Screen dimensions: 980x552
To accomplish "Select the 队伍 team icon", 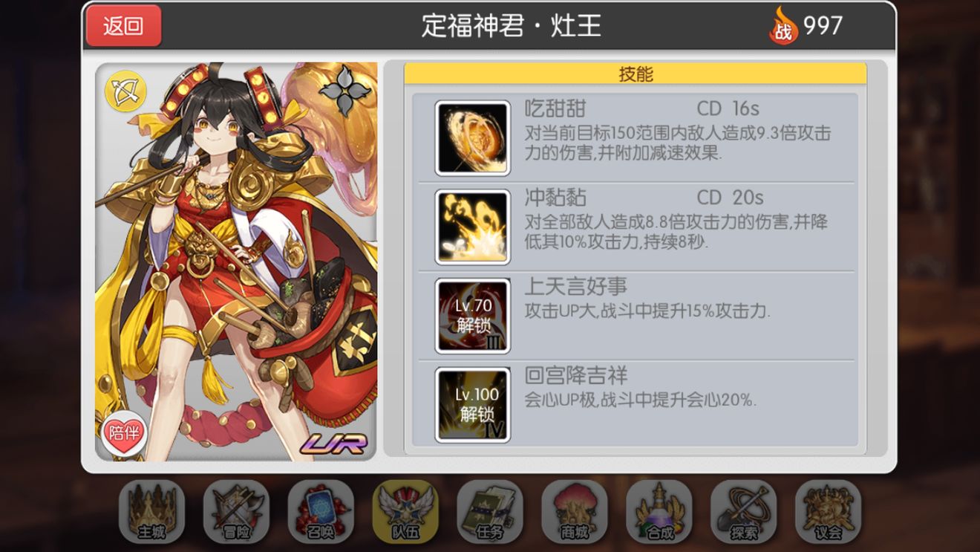I will 405,511.
